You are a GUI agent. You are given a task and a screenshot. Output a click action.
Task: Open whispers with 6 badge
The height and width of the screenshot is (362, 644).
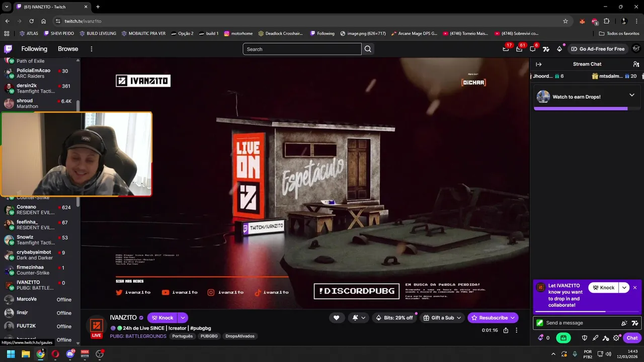[x=533, y=49]
